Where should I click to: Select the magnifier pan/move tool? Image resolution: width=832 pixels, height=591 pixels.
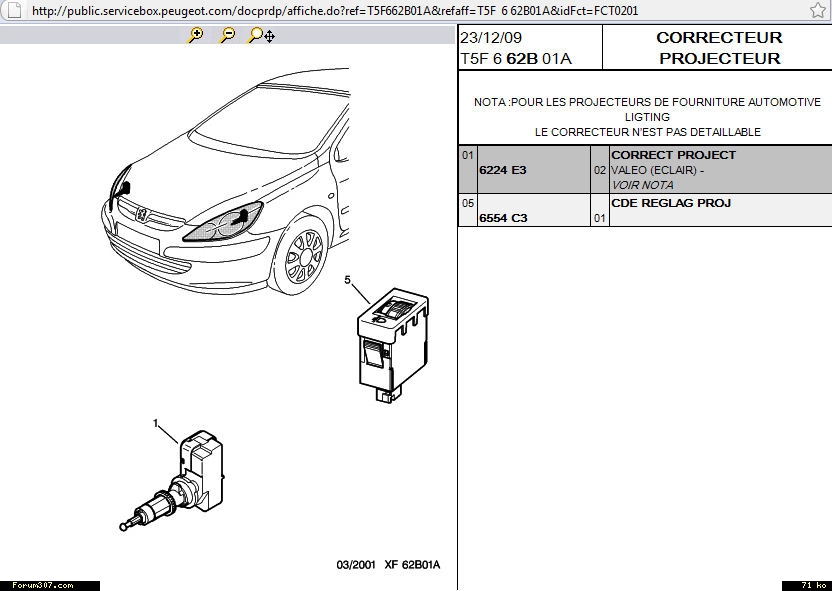pyautogui.click(x=261, y=35)
